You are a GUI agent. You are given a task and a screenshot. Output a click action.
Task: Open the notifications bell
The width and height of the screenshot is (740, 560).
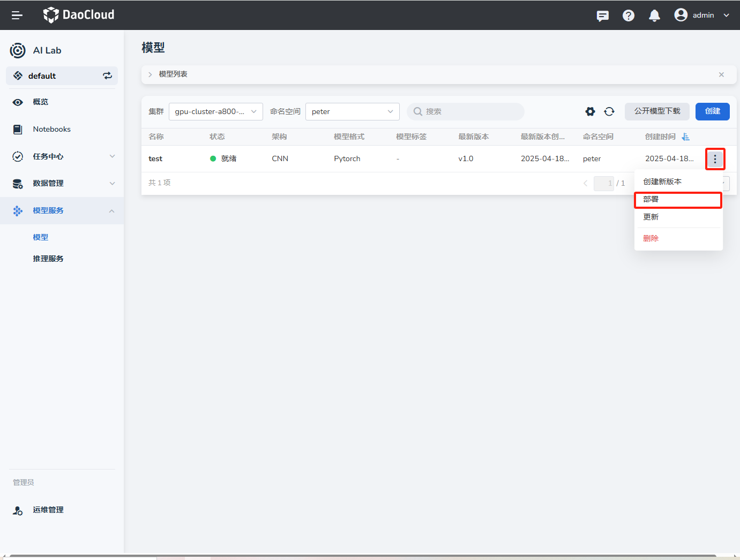[654, 16]
